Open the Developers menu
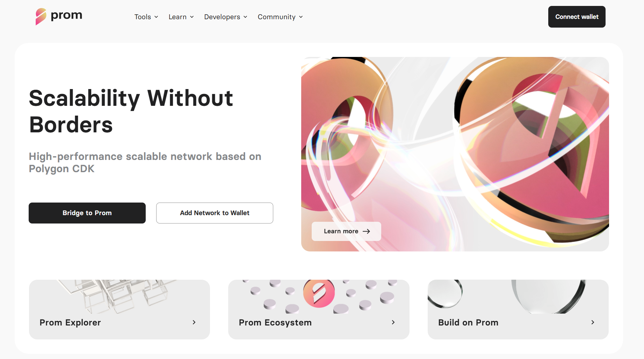This screenshot has width=644, height=359. 226,17
